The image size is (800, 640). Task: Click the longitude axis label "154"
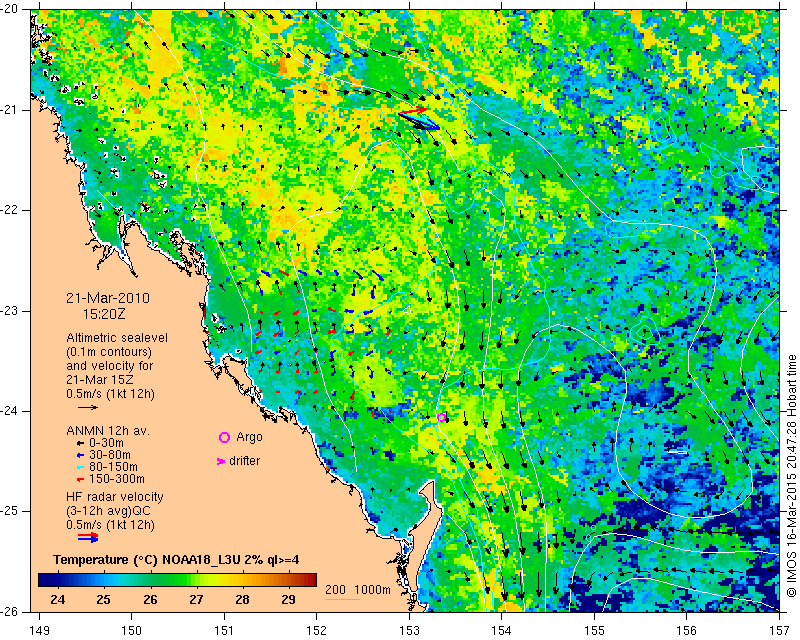click(x=502, y=630)
